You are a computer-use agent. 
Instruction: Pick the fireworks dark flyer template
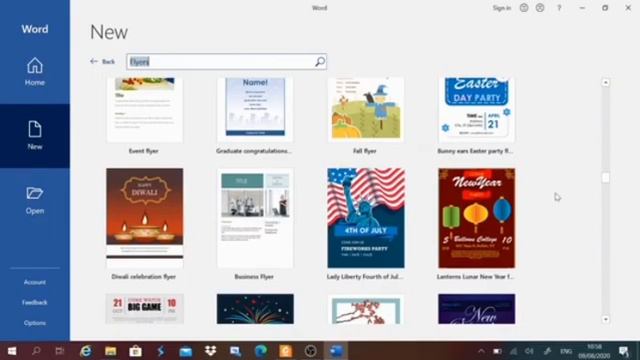coord(255,309)
